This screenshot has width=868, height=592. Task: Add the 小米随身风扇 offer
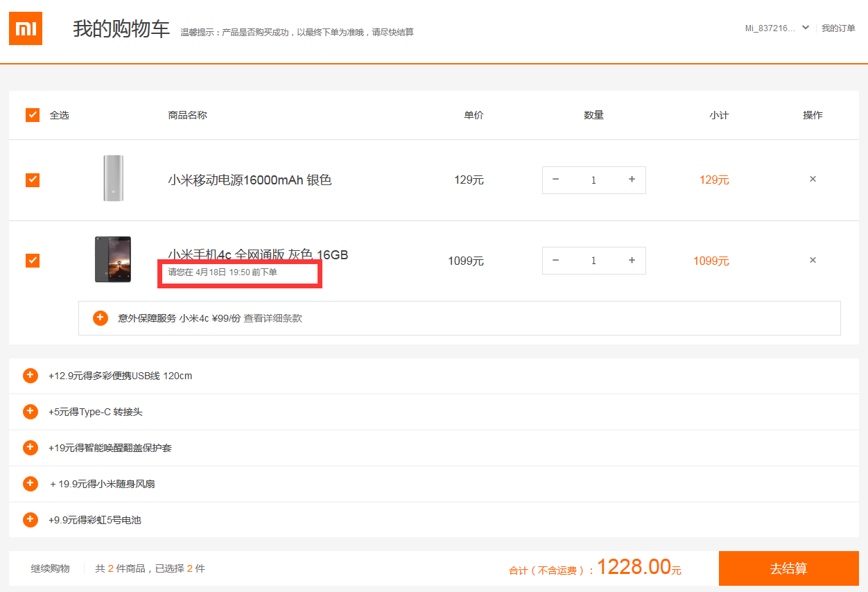click(x=31, y=484)
